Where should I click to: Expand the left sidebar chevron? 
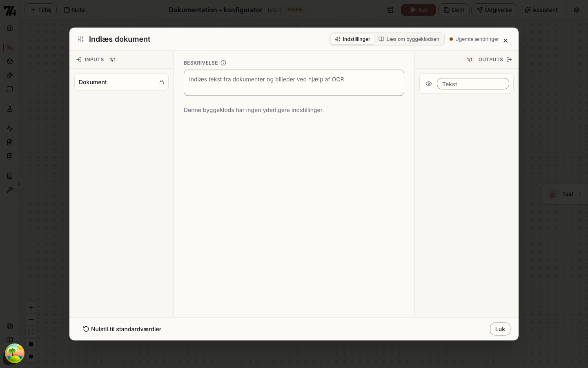[19, 184]
